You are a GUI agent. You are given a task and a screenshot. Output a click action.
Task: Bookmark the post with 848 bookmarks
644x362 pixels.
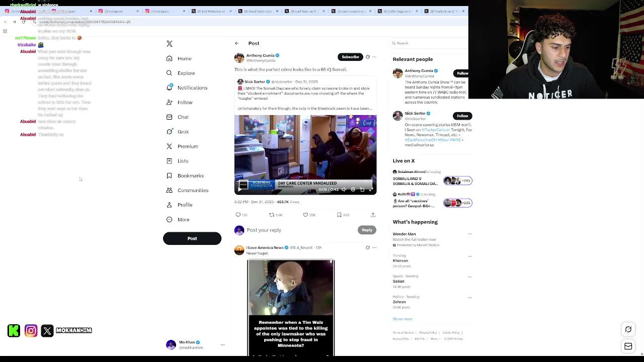[339, 215]
